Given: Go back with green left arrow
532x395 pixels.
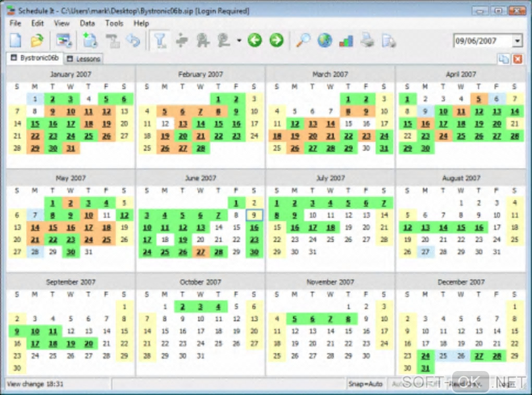Looking at the screenshot, I should click(255, 40).
